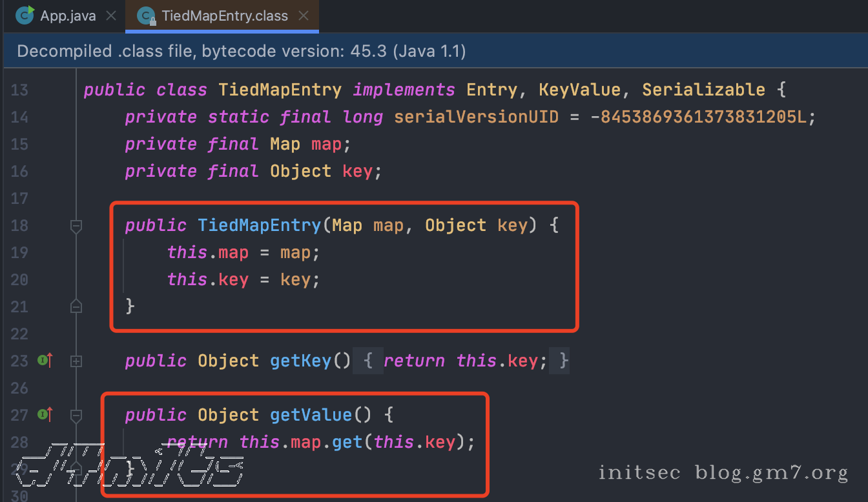
Task: Click line number 18 in the gutter
Action: (20, 225)
